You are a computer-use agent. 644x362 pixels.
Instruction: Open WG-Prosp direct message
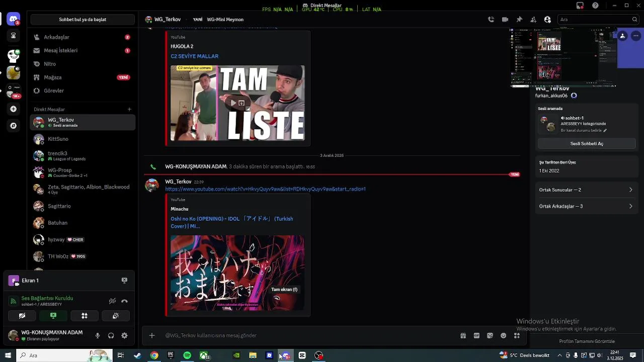pyautogui.click(x=83, y=172)
